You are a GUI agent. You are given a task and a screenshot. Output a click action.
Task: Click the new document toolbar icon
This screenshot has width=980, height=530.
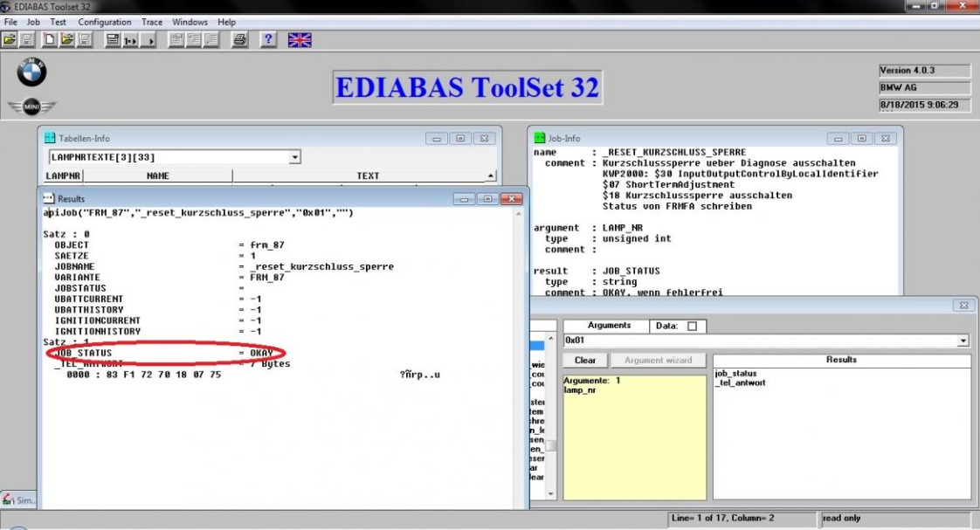(51, 40)
